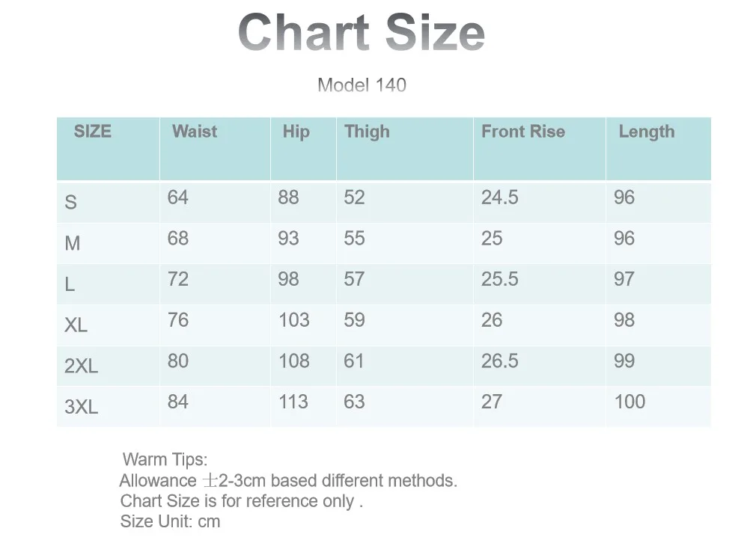756x546 pixels.
Task: Click the Chart Size title
Action: (x=361, y=32)
